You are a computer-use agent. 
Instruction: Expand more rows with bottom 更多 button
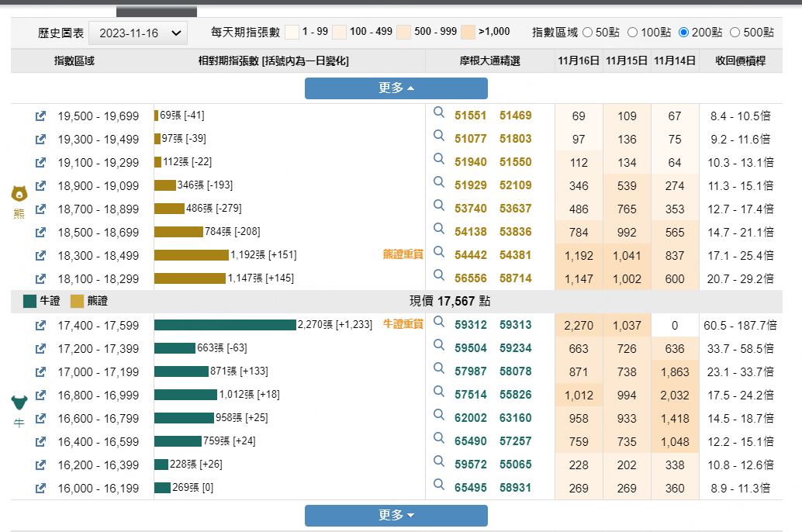tap(396, 515)
